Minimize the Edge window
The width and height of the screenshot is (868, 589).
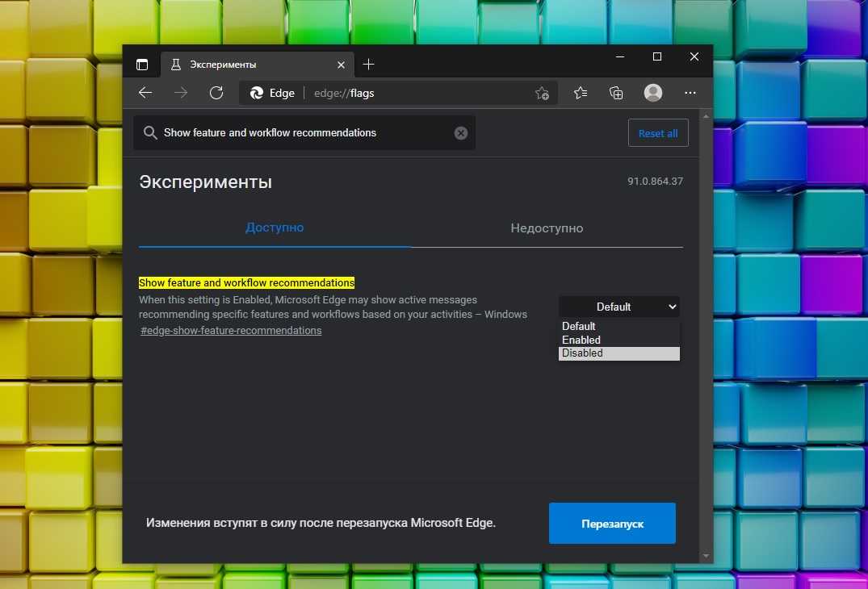click(x=620, y=56)
